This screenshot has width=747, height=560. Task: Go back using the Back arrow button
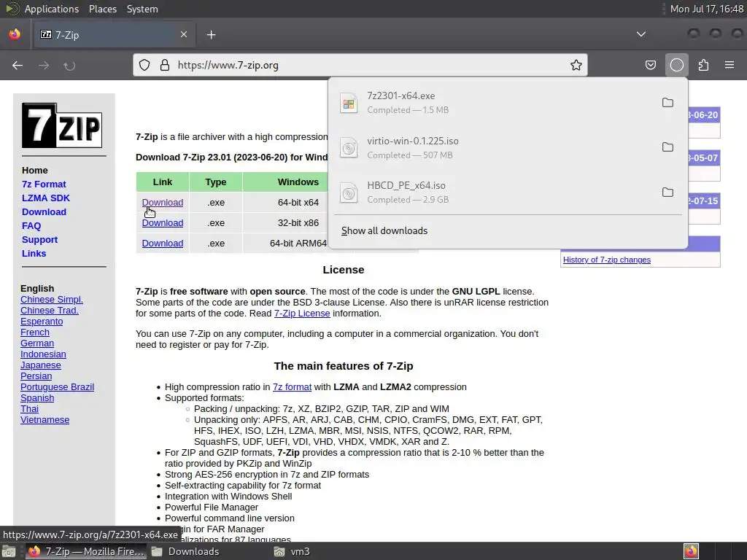click(x=18, y=65)
